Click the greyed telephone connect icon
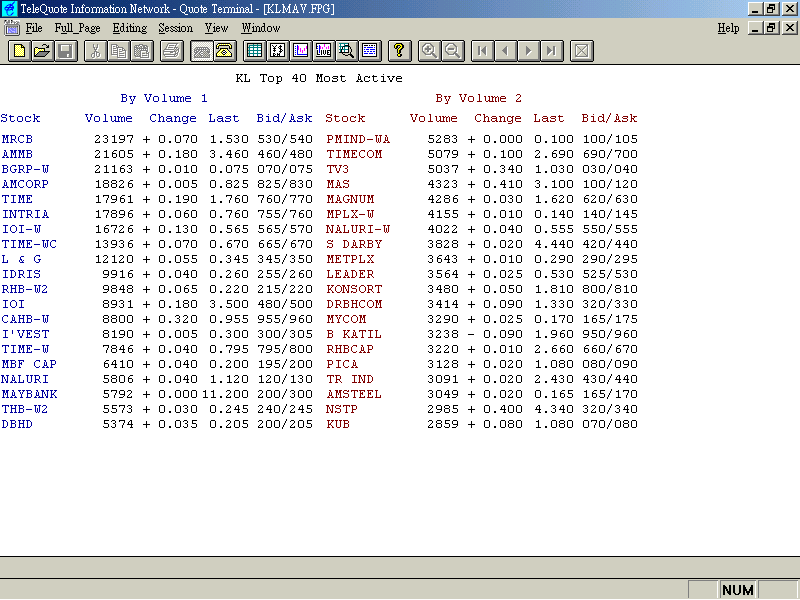This screenshot has width=800, height=600. (202, 51)
